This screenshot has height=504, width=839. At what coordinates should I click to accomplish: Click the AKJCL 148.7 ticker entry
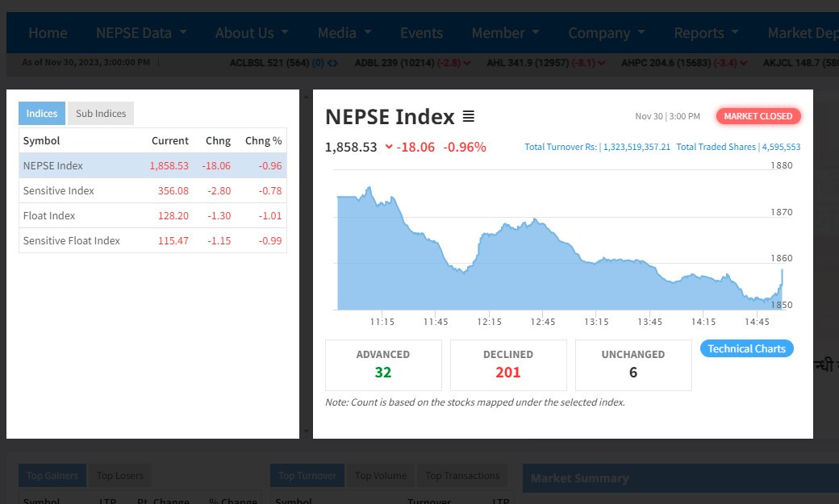tap(800, 63)
